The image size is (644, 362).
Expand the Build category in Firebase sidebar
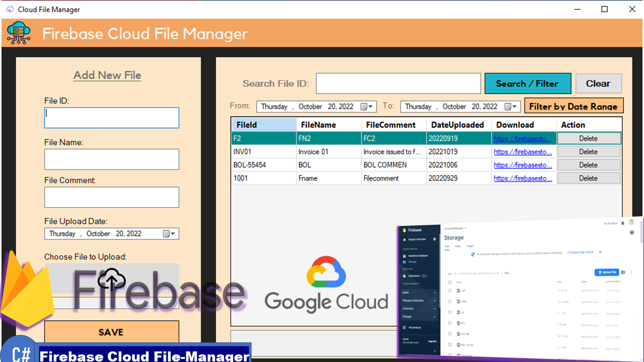click(x=406, y=293)
